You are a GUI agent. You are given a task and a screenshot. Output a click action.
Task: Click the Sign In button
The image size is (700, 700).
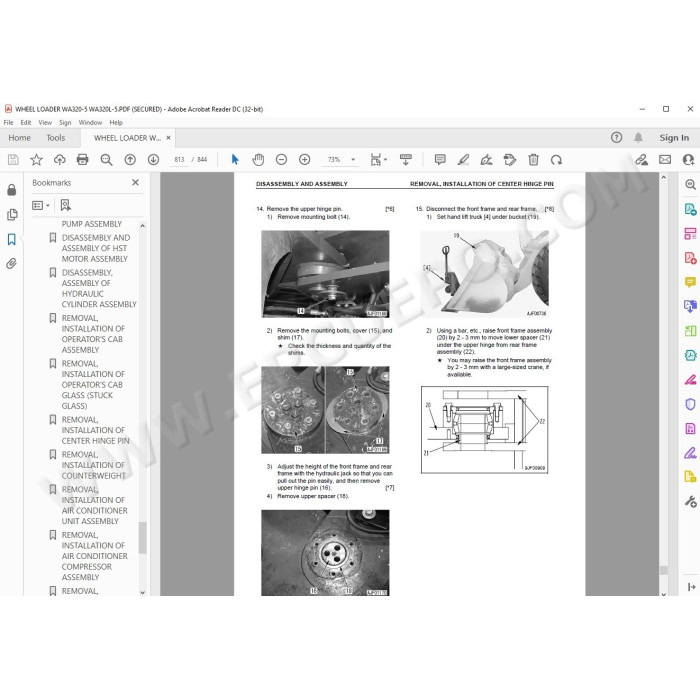tap(674, 138)
